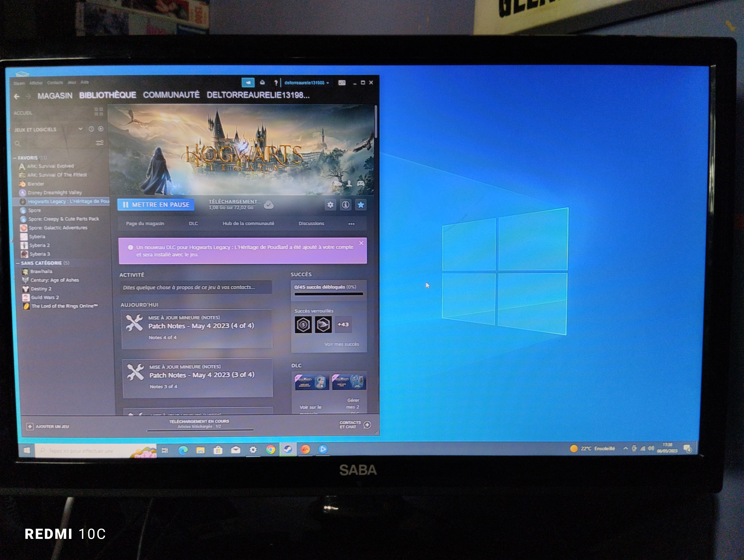
Task: Select Destiny 2 in the library list
Action: coord(41,289)
